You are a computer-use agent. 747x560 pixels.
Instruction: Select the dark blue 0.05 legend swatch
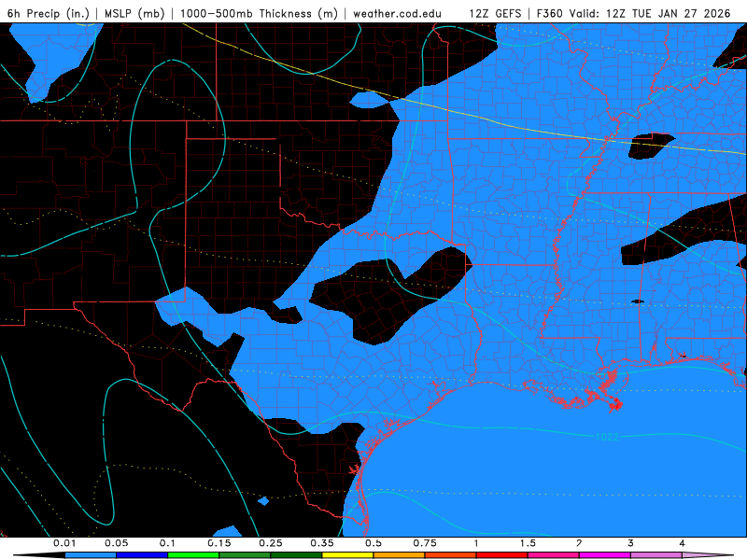[x=142, y=555]
